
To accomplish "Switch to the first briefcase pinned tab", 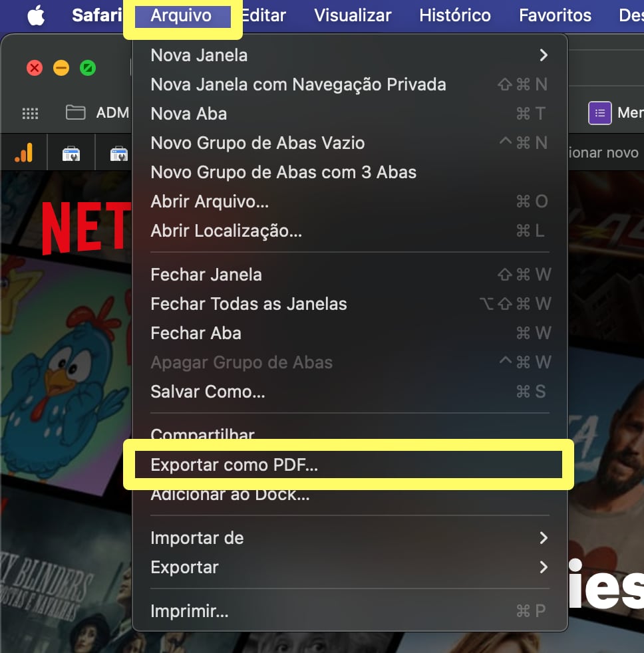I will click(x=71, y=154).
